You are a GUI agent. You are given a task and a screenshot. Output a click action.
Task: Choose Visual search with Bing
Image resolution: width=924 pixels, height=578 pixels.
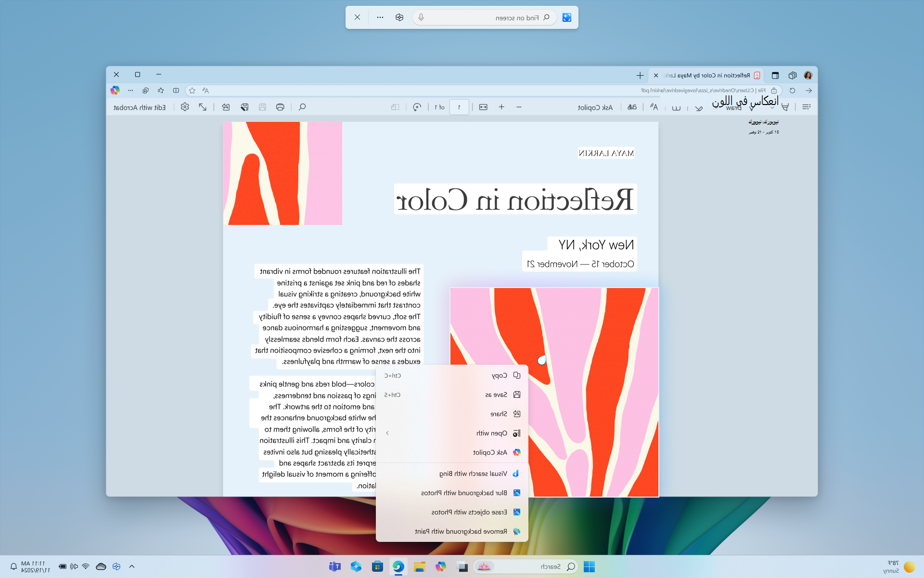click(x=452, y=473)
